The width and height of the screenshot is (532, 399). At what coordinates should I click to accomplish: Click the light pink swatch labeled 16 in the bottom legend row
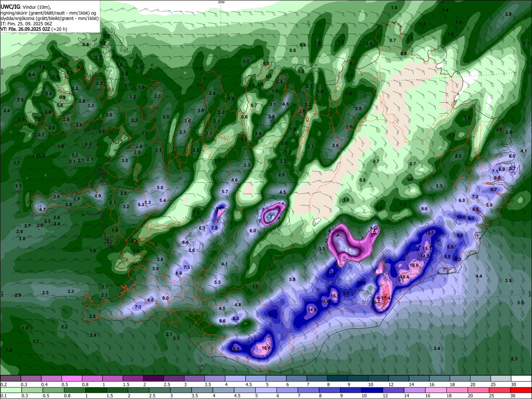436,390
